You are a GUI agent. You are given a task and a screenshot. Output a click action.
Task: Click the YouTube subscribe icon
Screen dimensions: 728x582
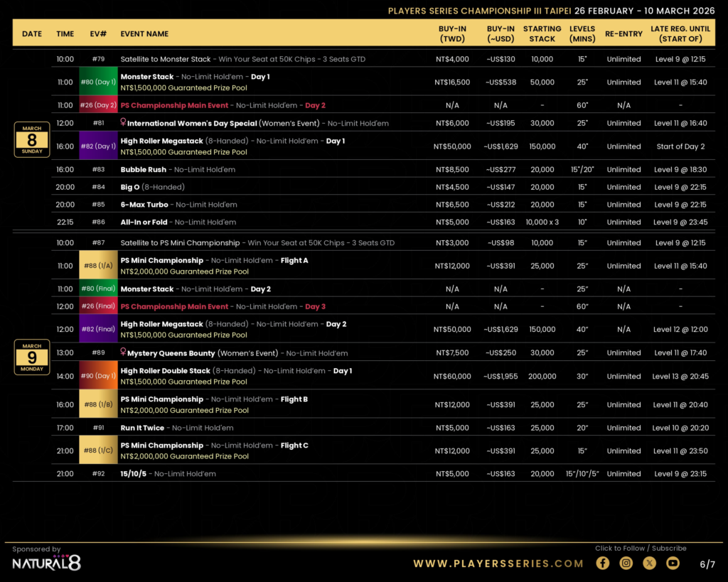pos(673,564)
